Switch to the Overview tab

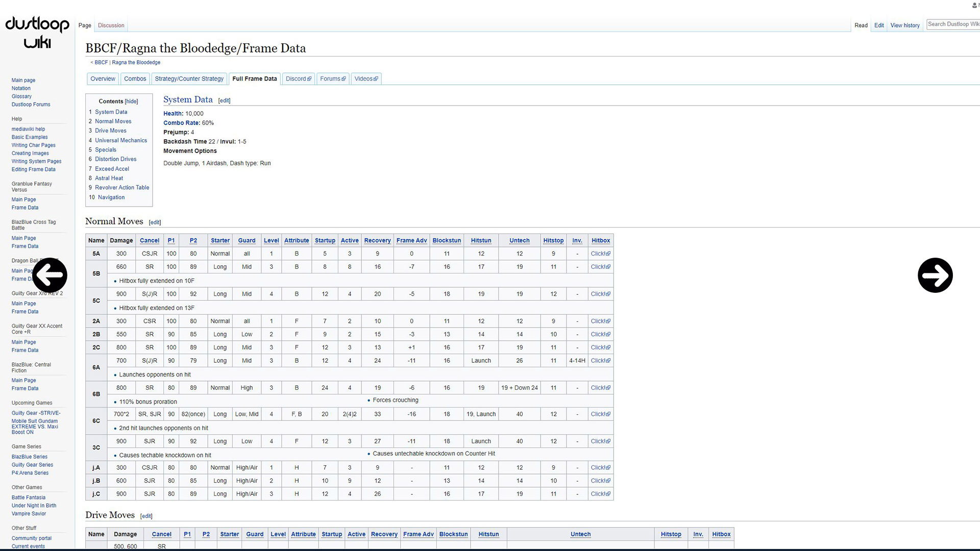pyautogui.click(x=103, y=79)
